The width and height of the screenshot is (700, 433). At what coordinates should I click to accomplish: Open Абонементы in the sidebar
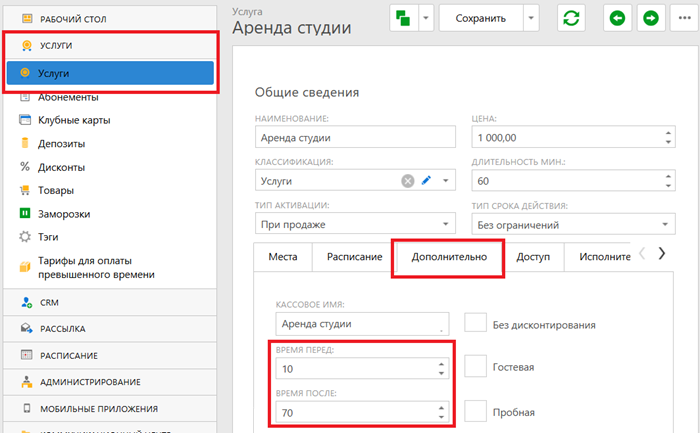click(x=68, y=97)
